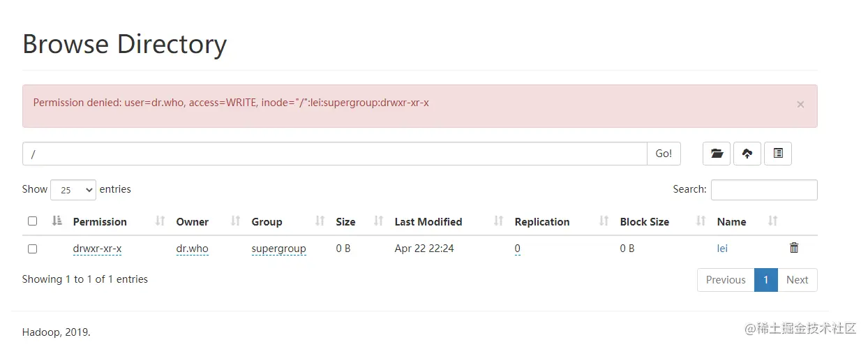Open the lei directory link
Screen dimensions: 868x347
coord(722,249)
